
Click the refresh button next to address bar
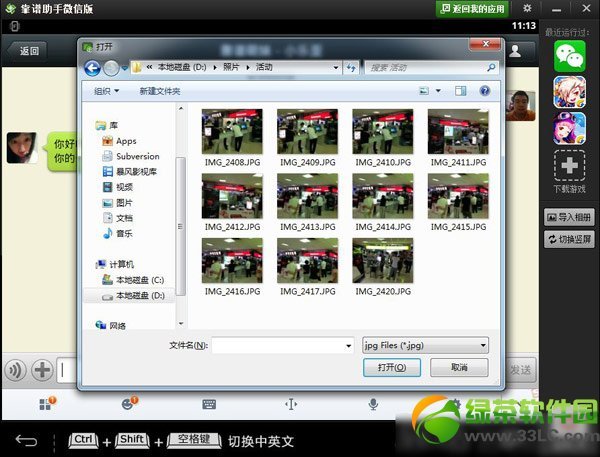(351, 68)
